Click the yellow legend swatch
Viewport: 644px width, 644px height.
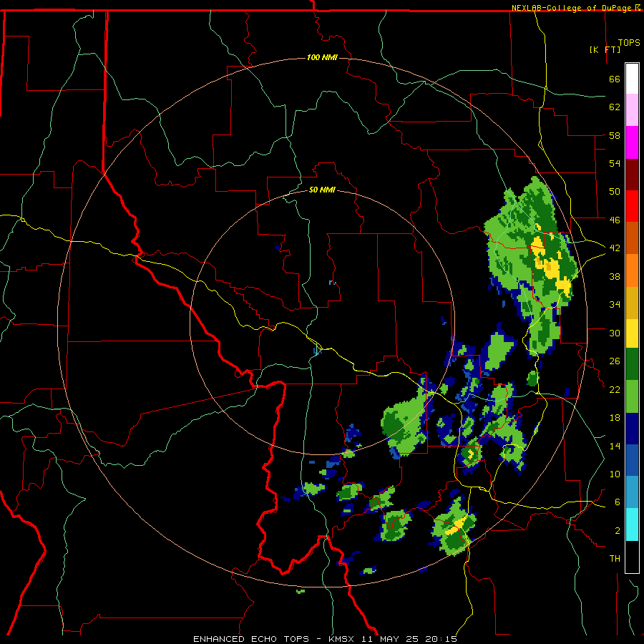coord(632,333)
